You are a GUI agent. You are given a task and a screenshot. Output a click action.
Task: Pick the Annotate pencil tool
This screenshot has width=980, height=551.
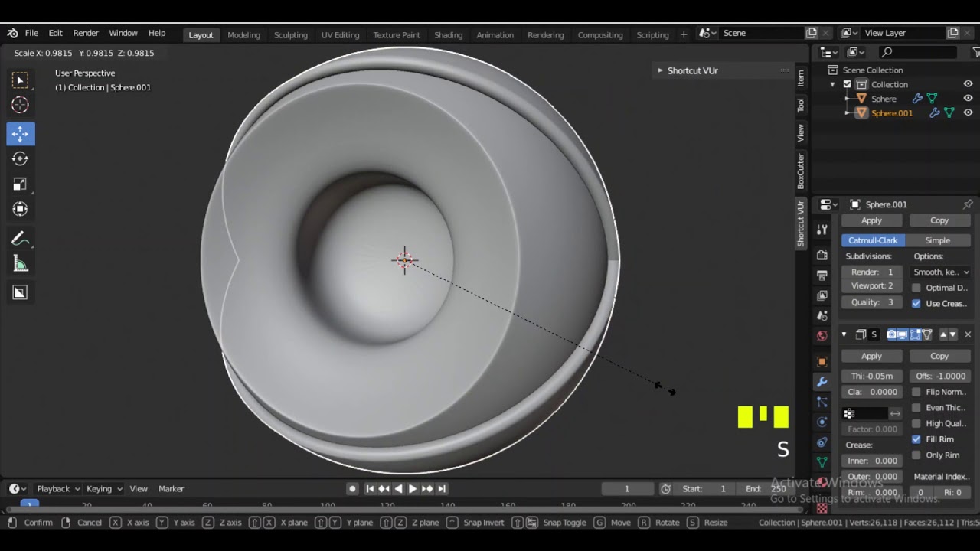pos(20,239)
